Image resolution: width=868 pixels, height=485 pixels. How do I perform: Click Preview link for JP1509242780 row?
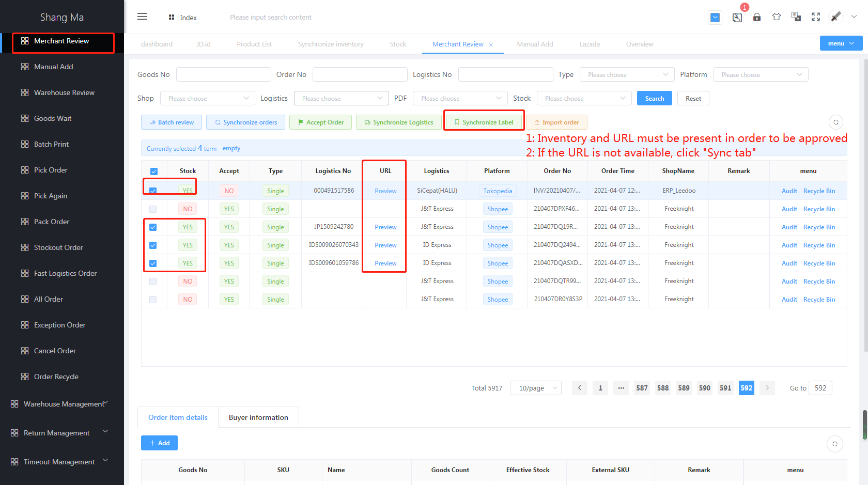385,227
